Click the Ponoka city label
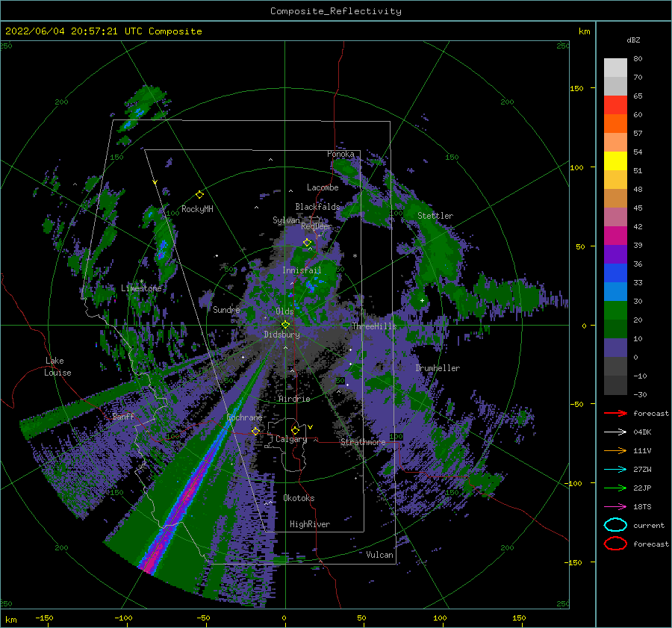Viewport: 672px width, 628px height. click(x=340, y=154)
